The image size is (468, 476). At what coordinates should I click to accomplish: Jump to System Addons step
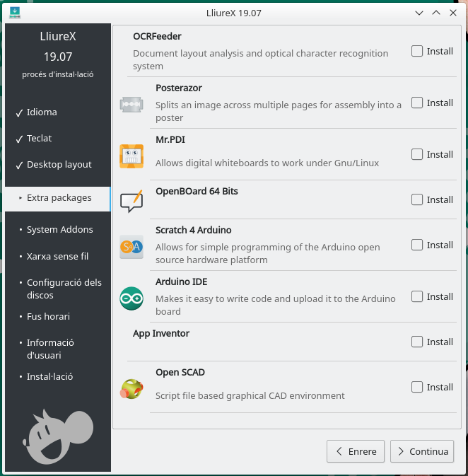(x=60, y=229)
